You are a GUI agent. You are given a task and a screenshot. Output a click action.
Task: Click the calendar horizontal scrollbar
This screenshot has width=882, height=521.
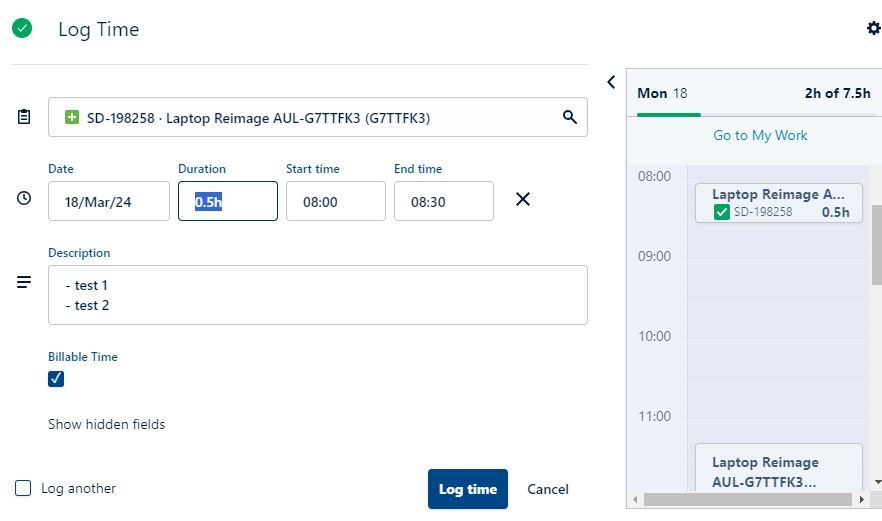(x=748, y=498)
